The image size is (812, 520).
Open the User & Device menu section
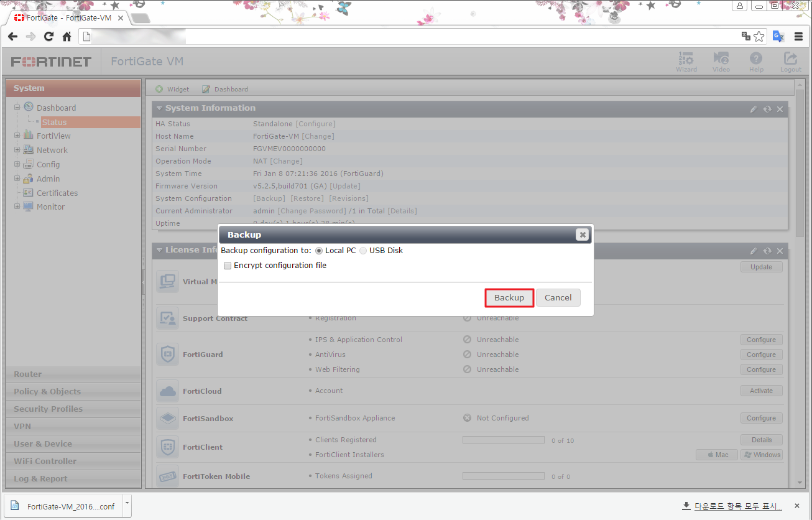[x=73, y=443]
